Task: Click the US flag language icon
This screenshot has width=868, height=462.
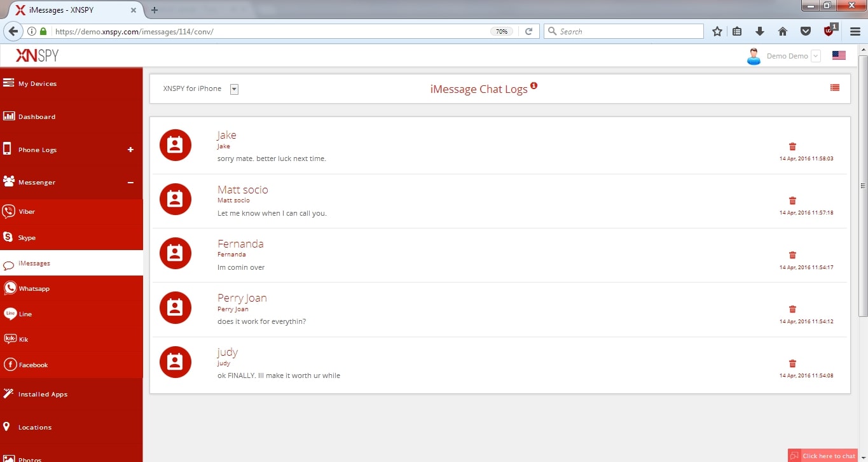Action: (x=839, y=55)
